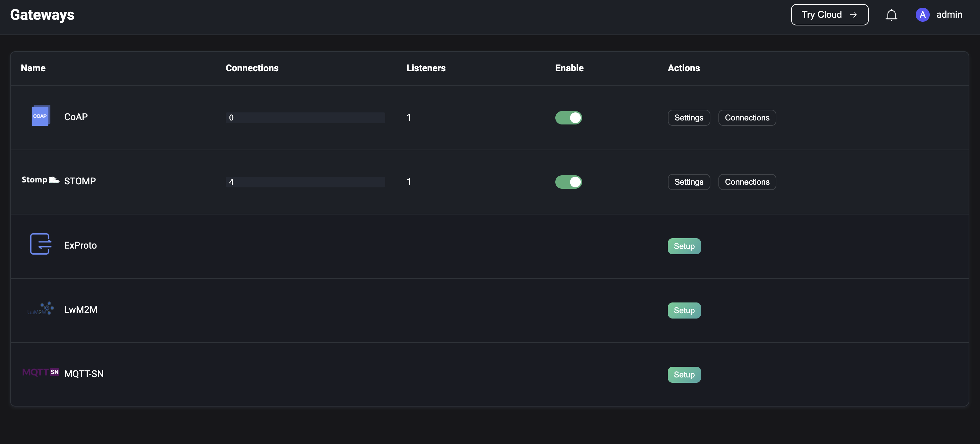Set up the ExProto gateway
The image size is (980, 444).
coord(684,246)
